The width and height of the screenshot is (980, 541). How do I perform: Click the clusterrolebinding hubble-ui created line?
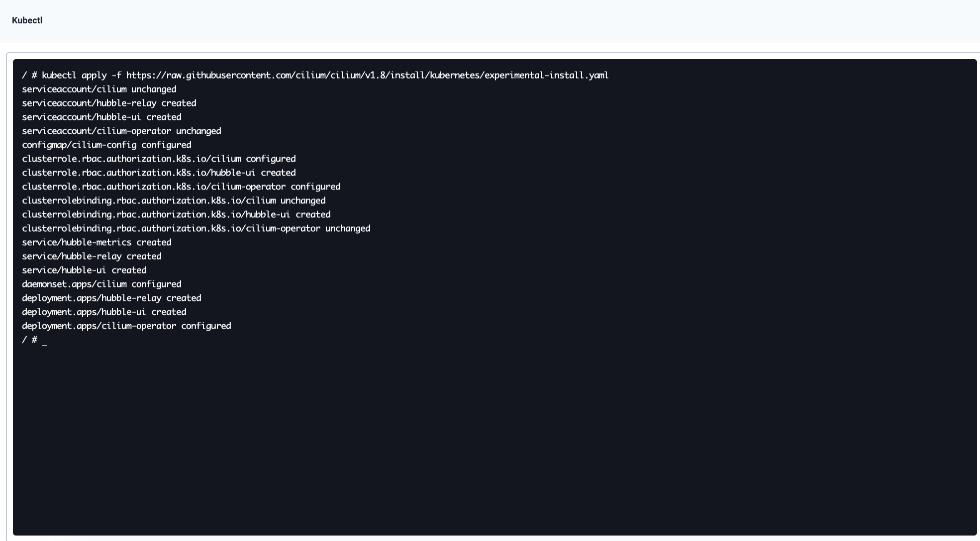176,214
